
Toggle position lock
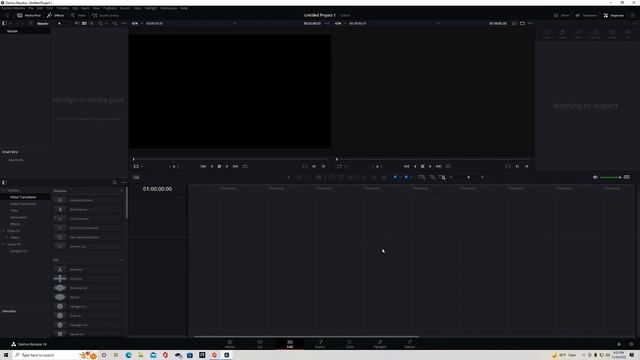point(384,177)
